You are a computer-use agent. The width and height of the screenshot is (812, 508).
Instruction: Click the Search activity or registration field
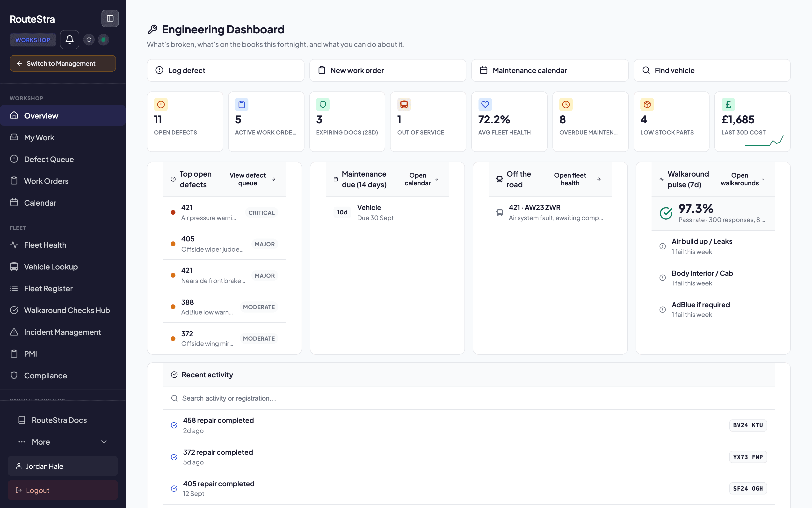pos(468,398)
